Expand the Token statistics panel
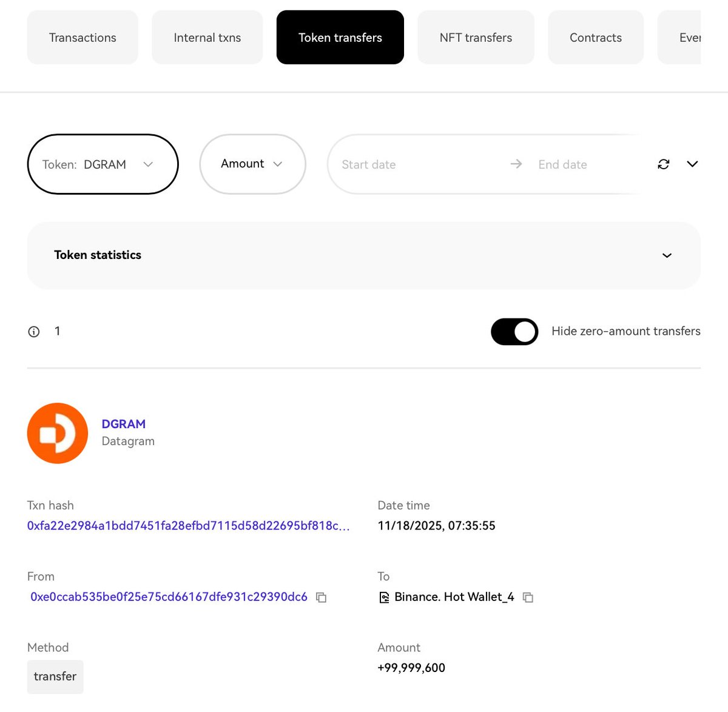This screenshot has width=728, height=712. (x=666, y=255)
